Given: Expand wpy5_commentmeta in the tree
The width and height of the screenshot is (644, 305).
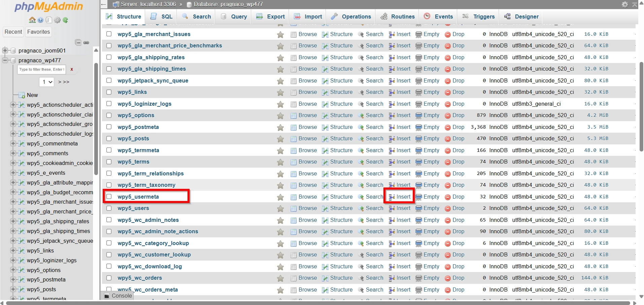Looking at the screenshot, I should 13,143.
